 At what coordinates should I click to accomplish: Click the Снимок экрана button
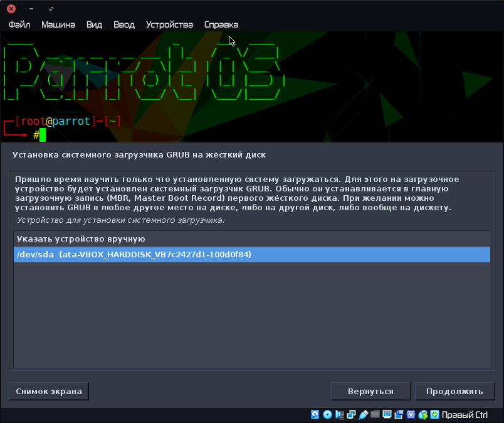[49, 391]
